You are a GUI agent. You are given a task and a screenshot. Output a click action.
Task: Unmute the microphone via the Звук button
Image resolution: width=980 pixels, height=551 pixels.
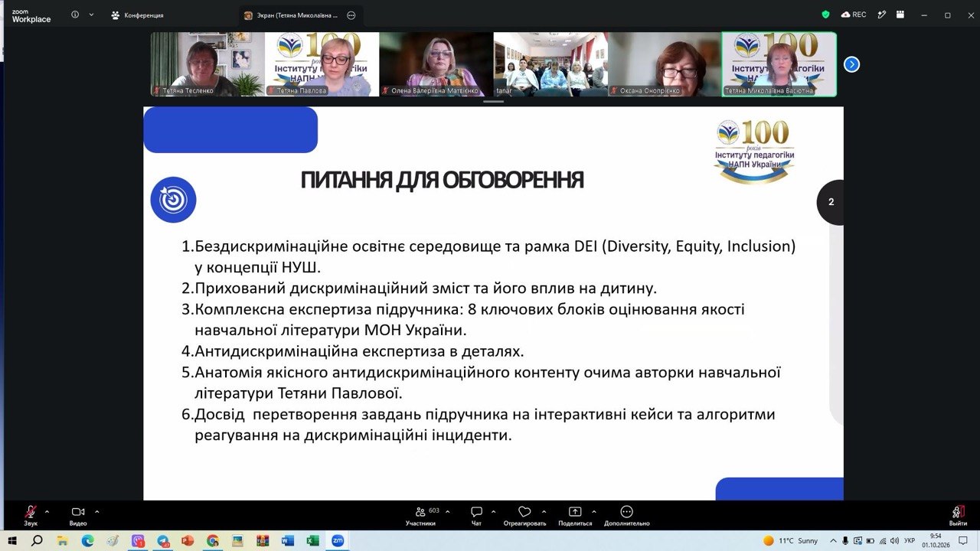tap(31, 515)
